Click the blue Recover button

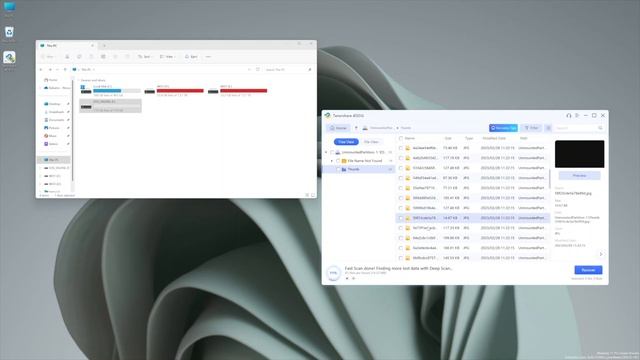pyautogui.click(x=588, y=270)
